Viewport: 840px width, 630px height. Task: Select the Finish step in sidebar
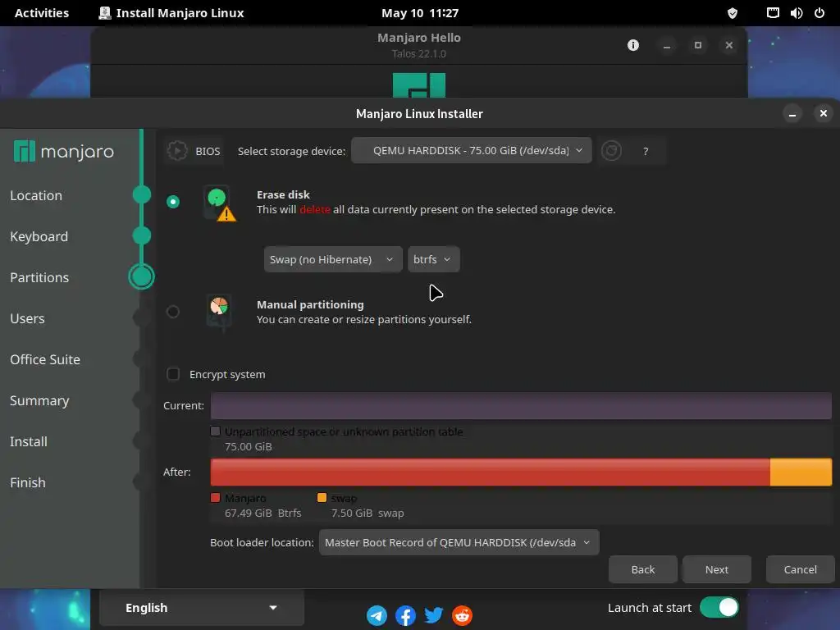(28, 482)
